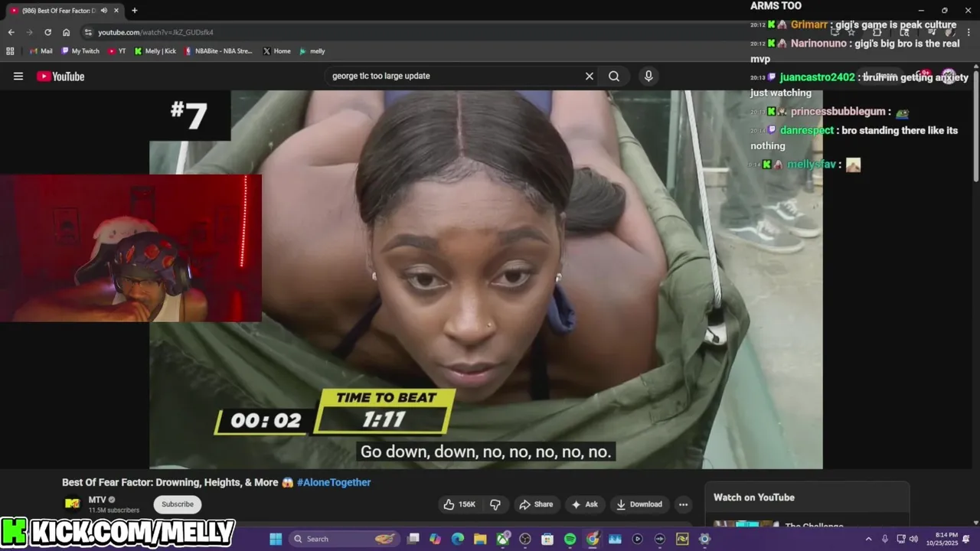Viewport: 980px width, 551px height.
Task: Open the Mail bookmark
Action: click(x=41, y=51)
